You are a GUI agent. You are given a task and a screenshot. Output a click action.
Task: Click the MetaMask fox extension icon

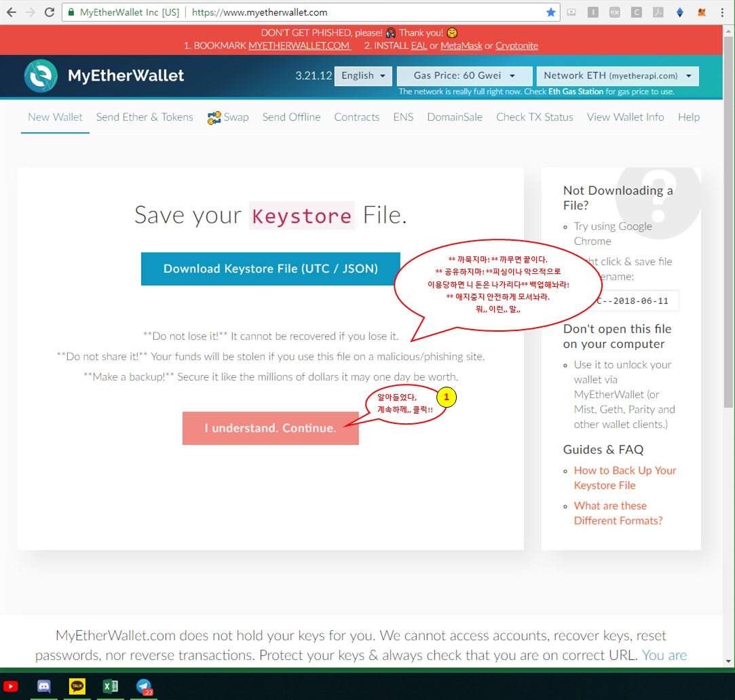point(701,13)
